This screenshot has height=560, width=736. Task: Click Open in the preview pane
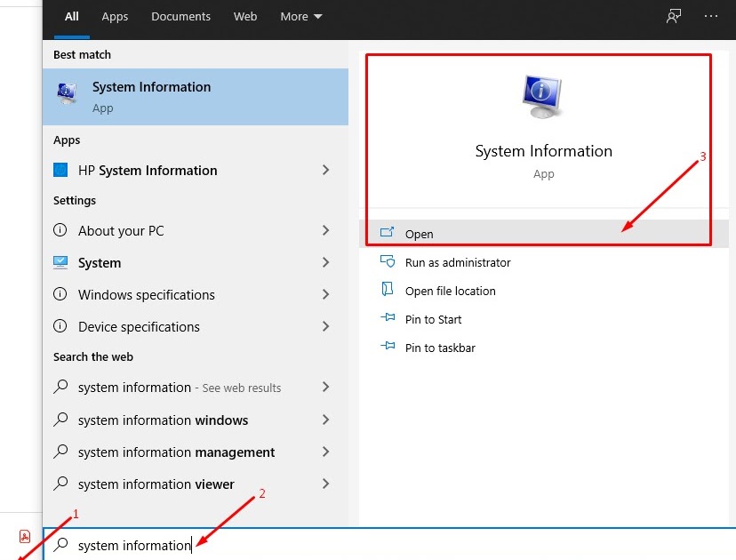(543, 233)
